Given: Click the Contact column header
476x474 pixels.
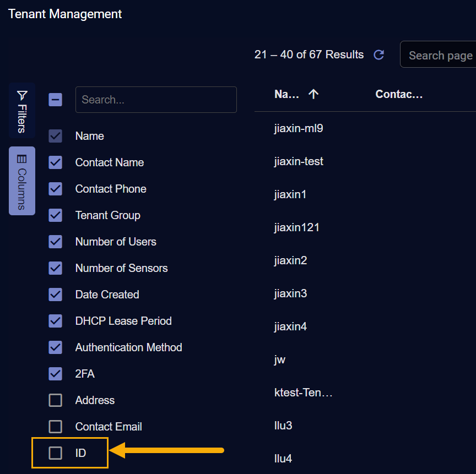Looking at the screenshot, I should (x=399, y=94).
